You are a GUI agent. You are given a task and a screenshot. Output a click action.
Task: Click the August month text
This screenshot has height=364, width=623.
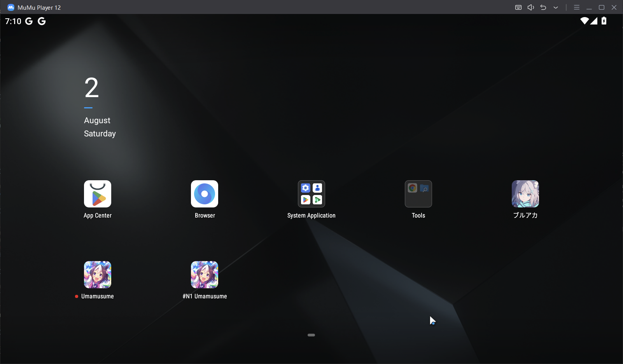(x=97, y=120)
